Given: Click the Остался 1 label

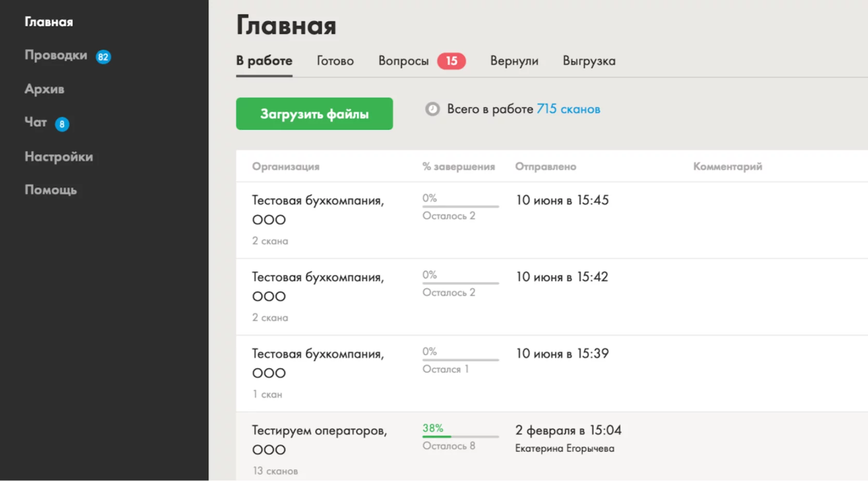Looking at the screenshot, I should [445, 369].
